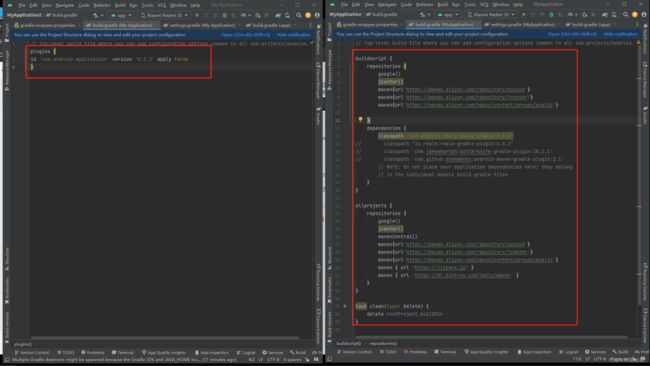Switch to settings.gradle tab in right window
Screen dimensions: 650x366
coord(523,25)
